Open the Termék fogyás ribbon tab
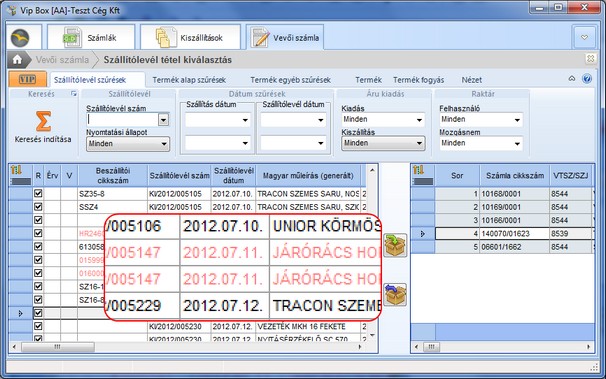 pos(419,80)
